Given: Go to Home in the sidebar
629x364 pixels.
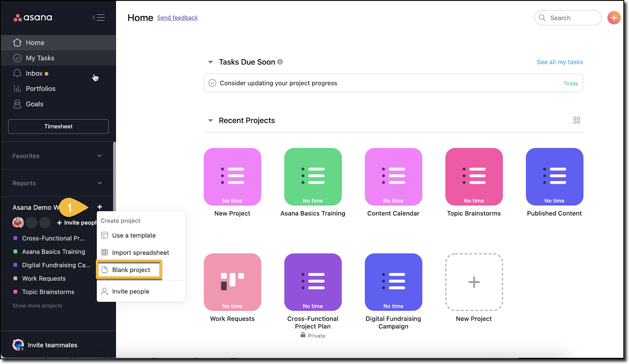Looking at the screenshot, I should [x=58, y=42].
